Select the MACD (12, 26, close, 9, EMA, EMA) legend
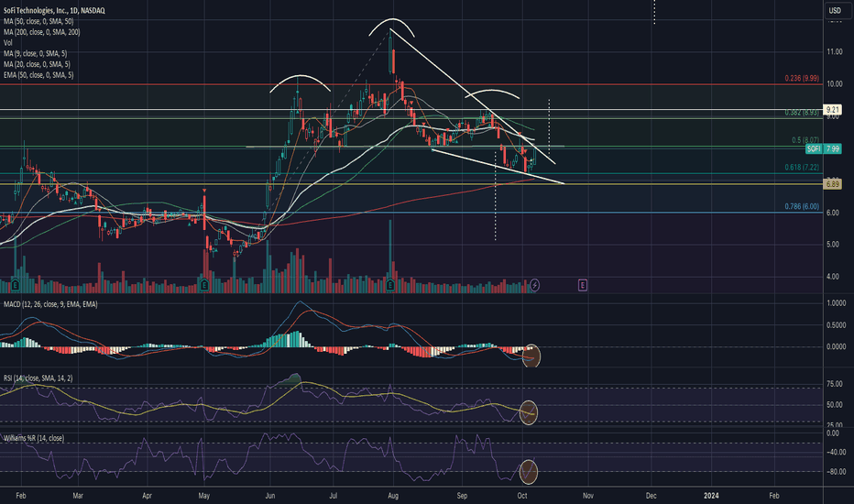The height and width of the screenshot is (504, 854). tap(50, 304)
